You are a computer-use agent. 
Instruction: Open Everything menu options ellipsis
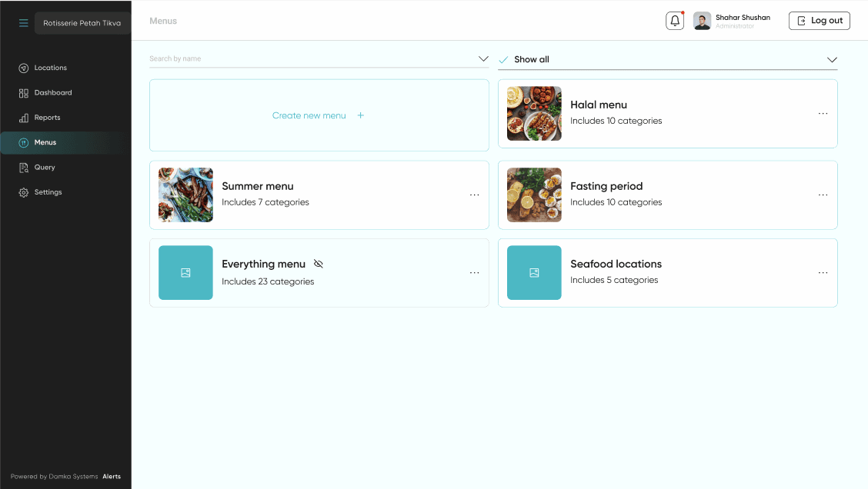[x=475, y=273]
